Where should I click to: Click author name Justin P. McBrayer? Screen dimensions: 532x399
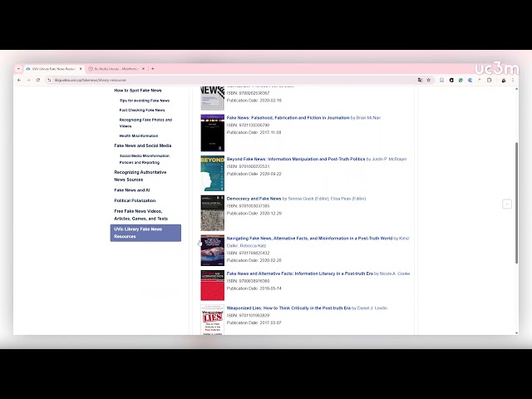point(389,159)
